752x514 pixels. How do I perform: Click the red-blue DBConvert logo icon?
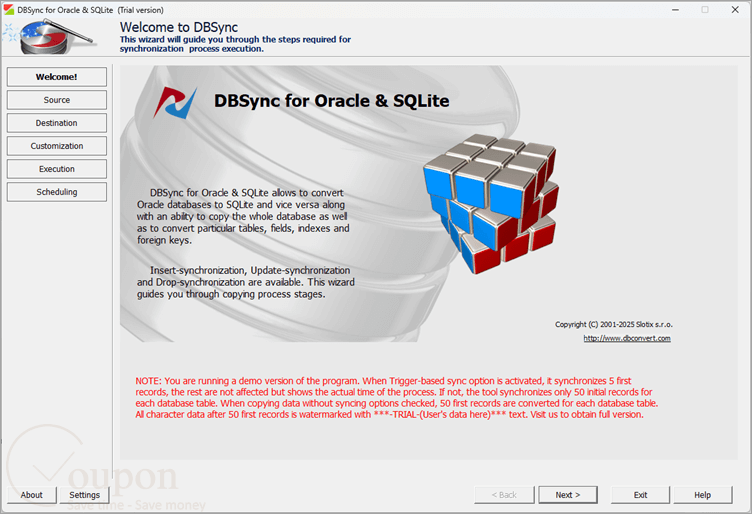coord(175,103)
